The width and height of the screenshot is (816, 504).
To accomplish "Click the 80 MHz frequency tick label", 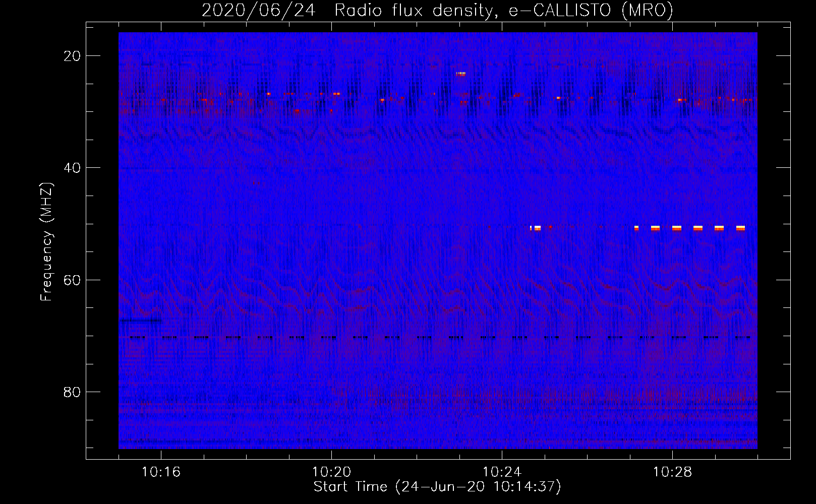I will [x=72, y=392].
